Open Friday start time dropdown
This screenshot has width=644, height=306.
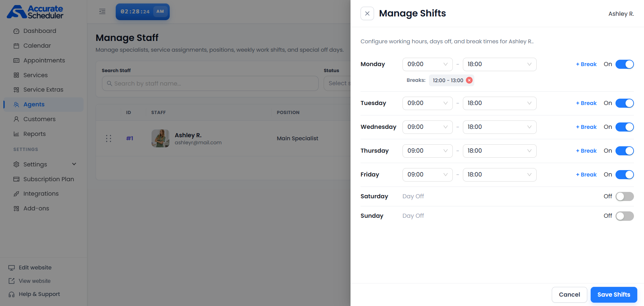click(427, 174)
